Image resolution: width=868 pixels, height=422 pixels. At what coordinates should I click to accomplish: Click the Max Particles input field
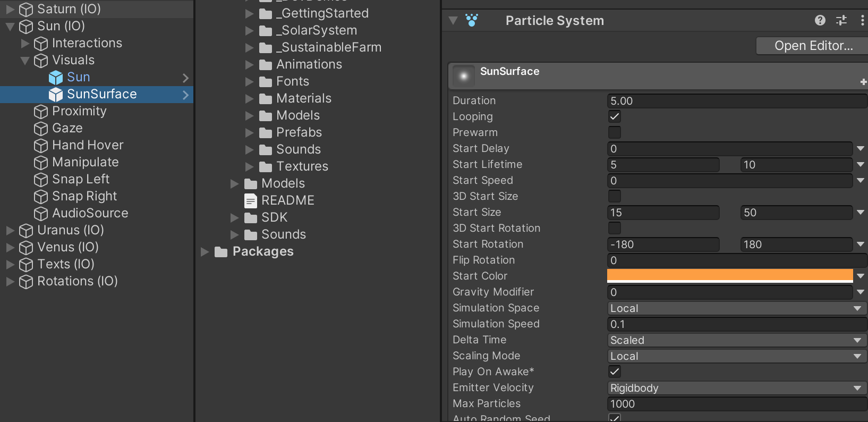[x=735, y=404]
